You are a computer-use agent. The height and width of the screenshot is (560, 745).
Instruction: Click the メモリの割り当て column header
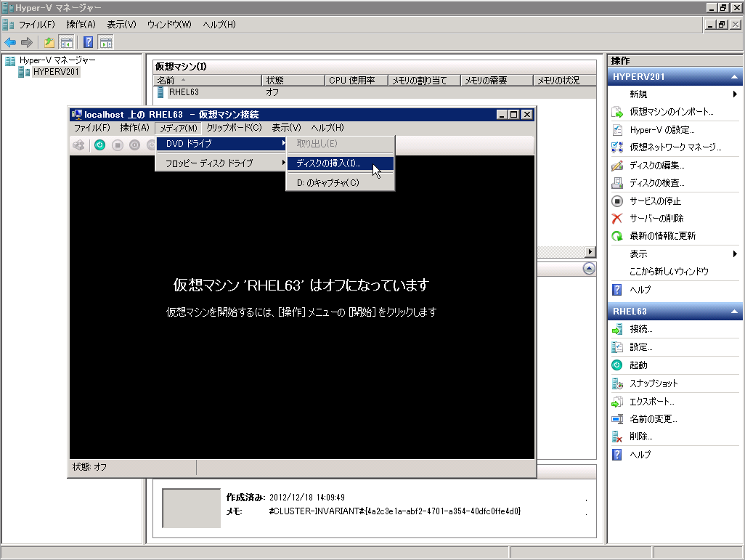(x=424, y=81)
